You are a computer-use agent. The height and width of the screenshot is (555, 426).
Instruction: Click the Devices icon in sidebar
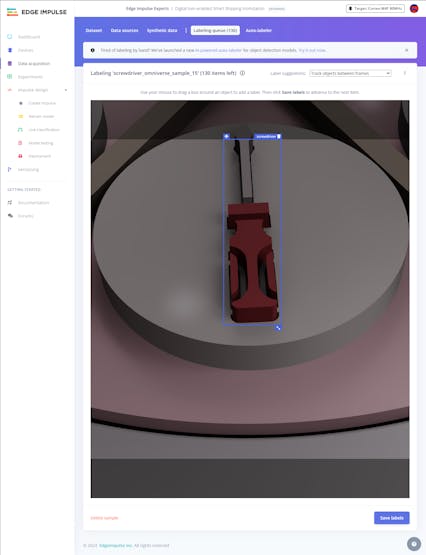(x=10, y=50)
